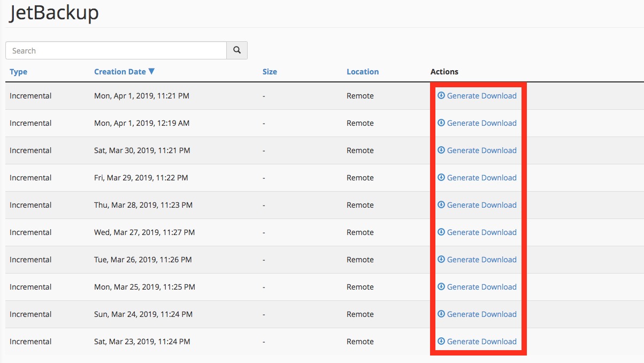This screenshot has height=363, width=644.
Task: Click Remote in the Mar 29 row
Action: (x=360, y=178)
